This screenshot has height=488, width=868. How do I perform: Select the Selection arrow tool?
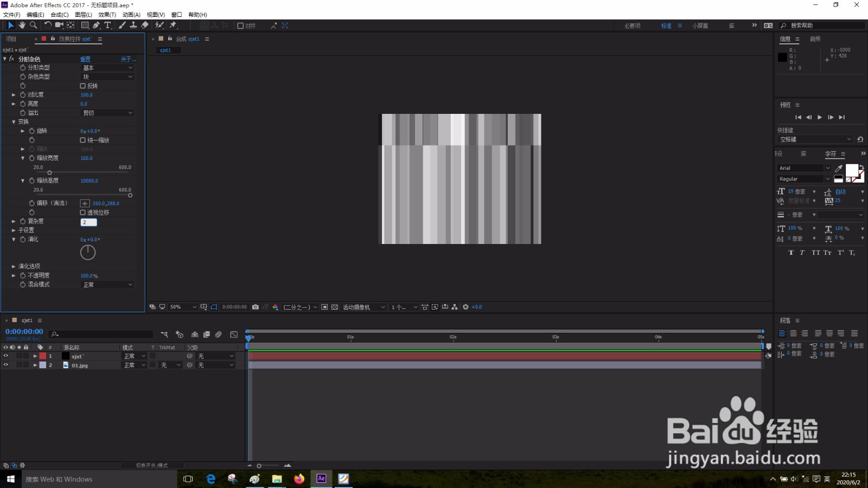[10, 25]
